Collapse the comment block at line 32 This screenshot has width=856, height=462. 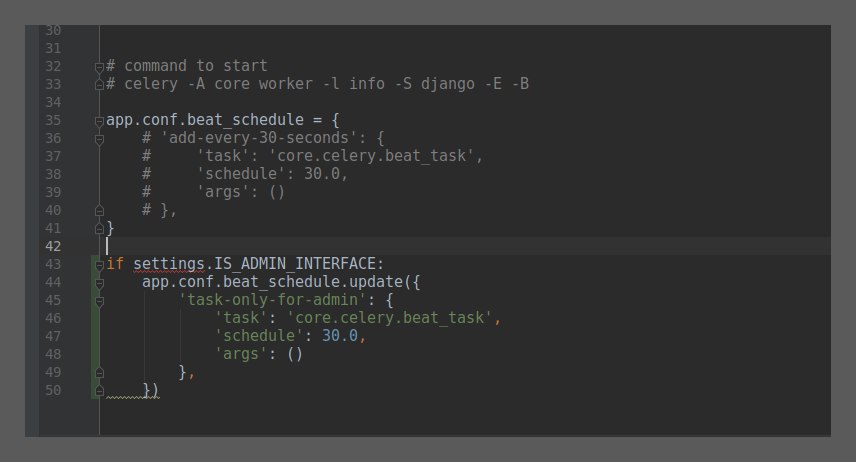tap(99, 67)
